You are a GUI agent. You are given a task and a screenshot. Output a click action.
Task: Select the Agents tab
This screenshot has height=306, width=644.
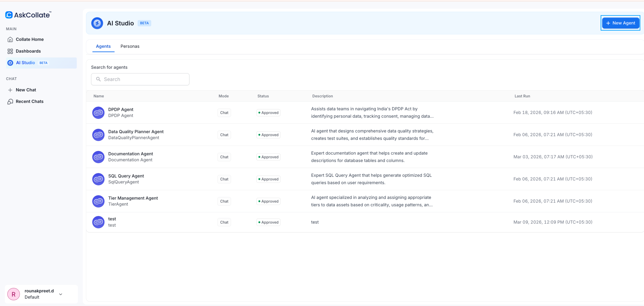click(x=103, y=46)
